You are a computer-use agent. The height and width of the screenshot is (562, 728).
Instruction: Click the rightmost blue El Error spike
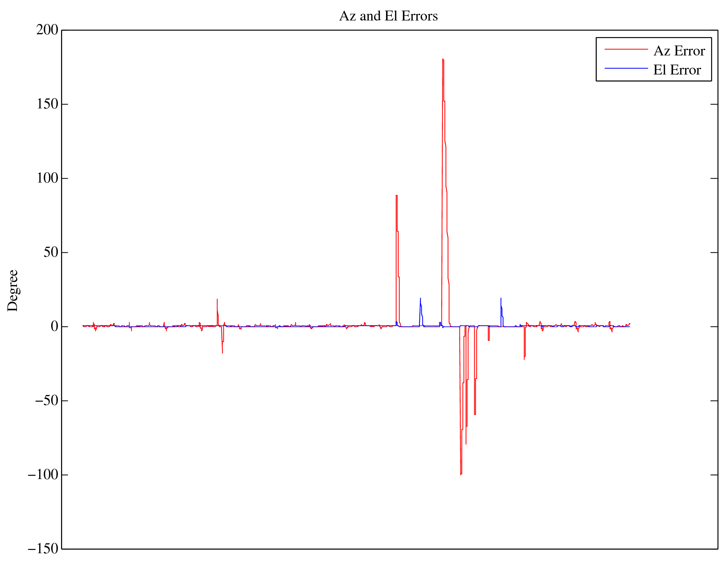[x=501, y=299]
